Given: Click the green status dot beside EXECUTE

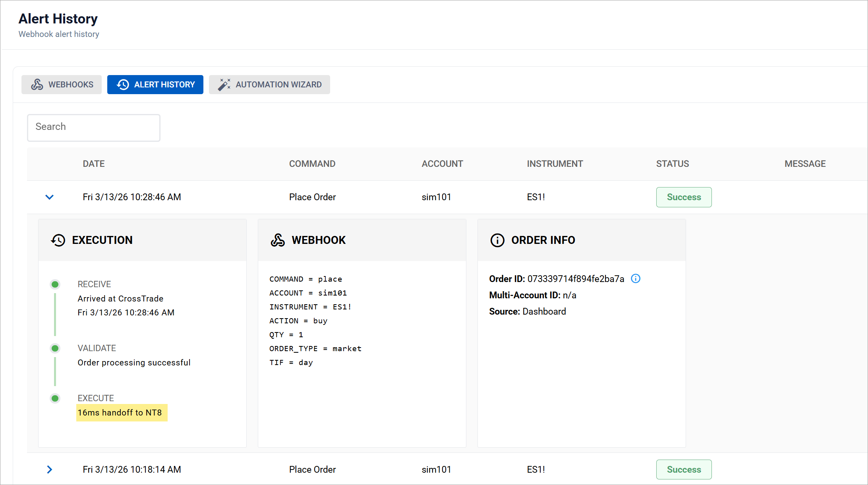Looking at the screenshot, I should [x=55, y=398].
